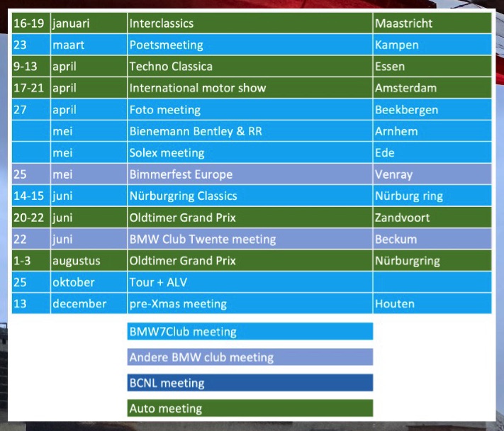Screen dimensions: 504x431
Task: Select the 'Techno Classica' event cell
Action: coord(250,66)
